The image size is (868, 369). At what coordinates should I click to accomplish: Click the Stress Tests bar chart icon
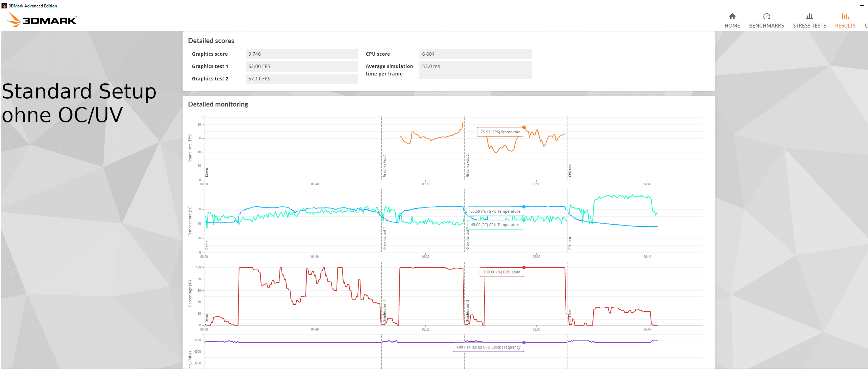click(x=809, y=16)
